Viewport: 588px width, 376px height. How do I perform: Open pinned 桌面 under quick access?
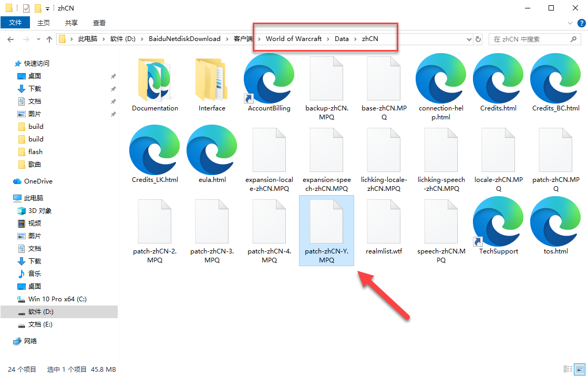[x=35, y=76]
